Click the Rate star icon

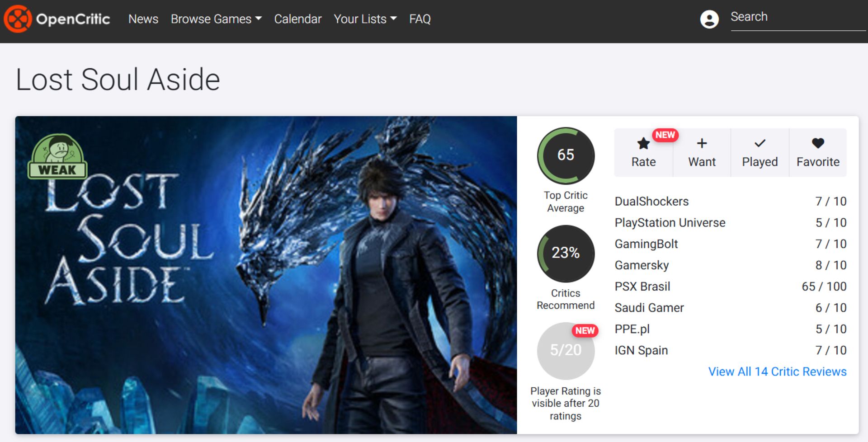point(643,144)
